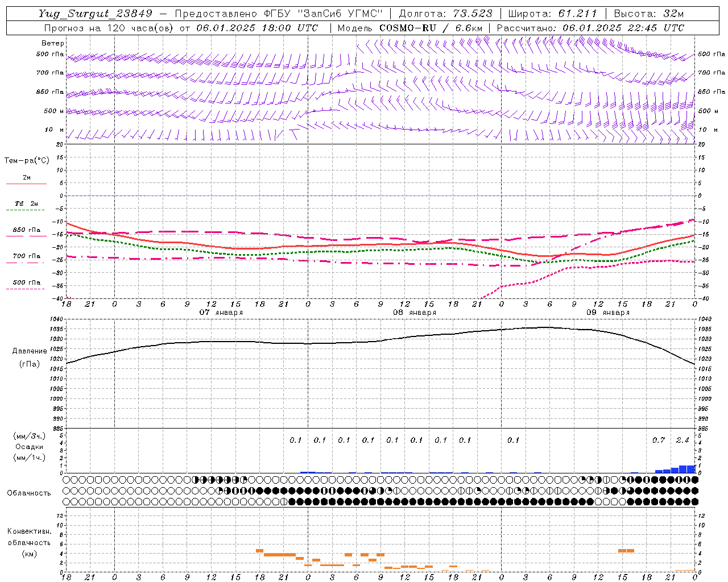Viewport: 728px width, 582px height.
Task: Click the latitude value Широта: 61.211
Action: pos(553,14)
